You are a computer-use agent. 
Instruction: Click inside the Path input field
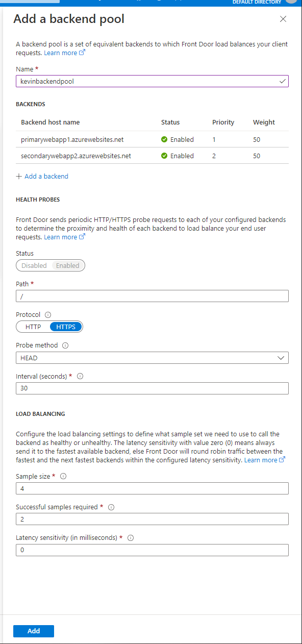coord(152,296)
